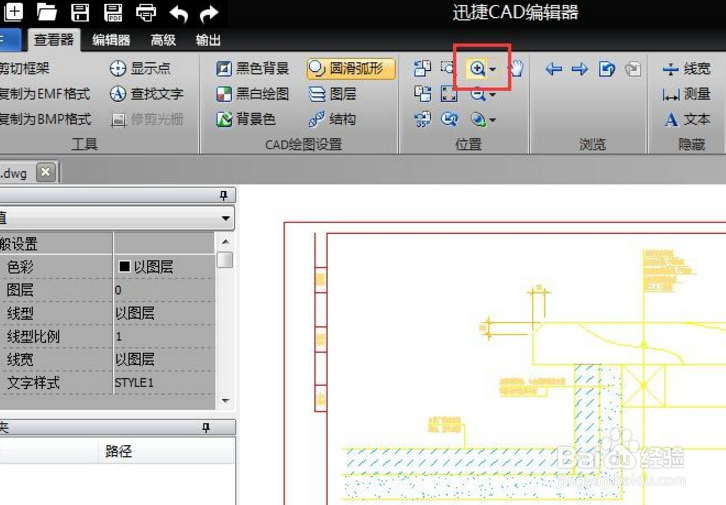Redo the last action
The height and width of the screenshot is (505, 726).
click(209, 13)
